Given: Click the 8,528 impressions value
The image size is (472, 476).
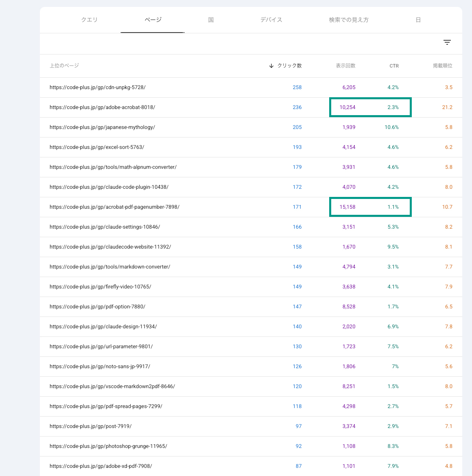Looking at the screenshot, I should (349, 307).
